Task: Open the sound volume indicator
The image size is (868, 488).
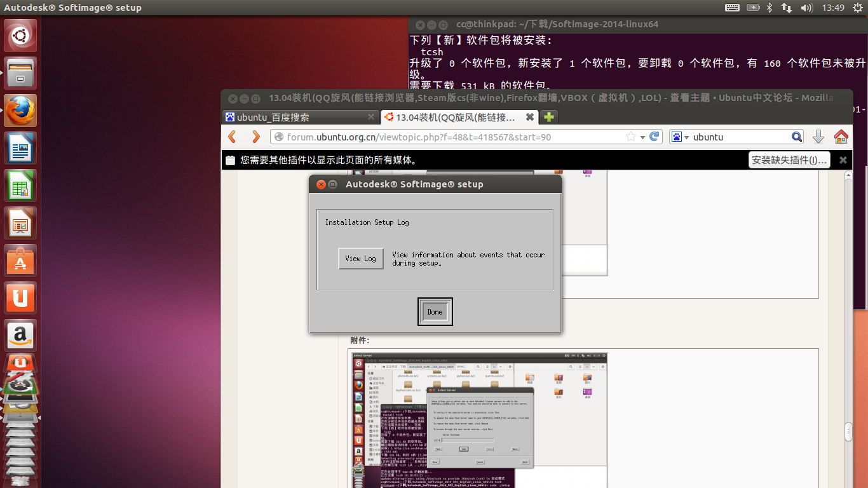Action: coord(807,8)
